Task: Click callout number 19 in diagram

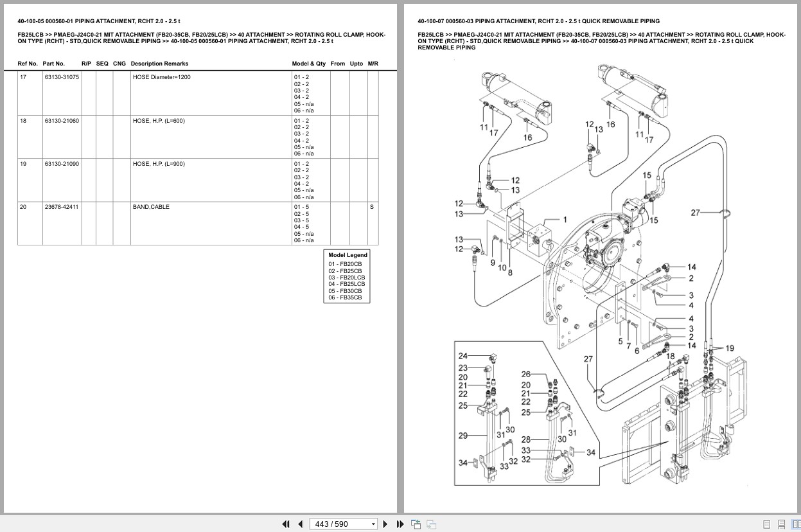Action: [x=730, y=348]
